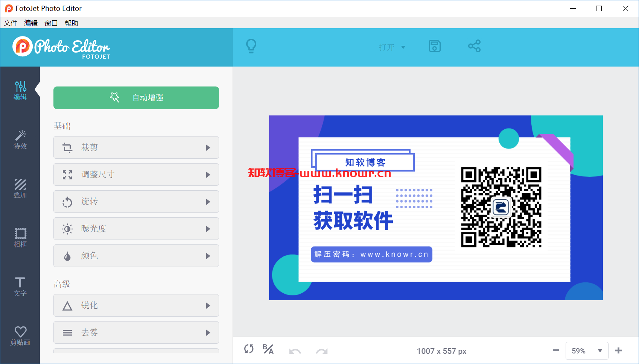The width and height of the screenshot is (639, 364).
Task: Click the 高级 section heading
Action: pos(62,284)
